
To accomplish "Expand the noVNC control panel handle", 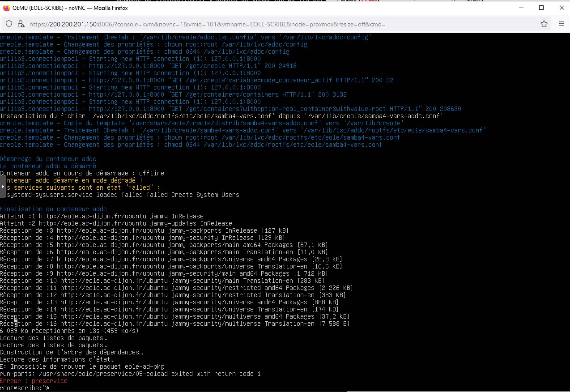I will coord(3,187).
